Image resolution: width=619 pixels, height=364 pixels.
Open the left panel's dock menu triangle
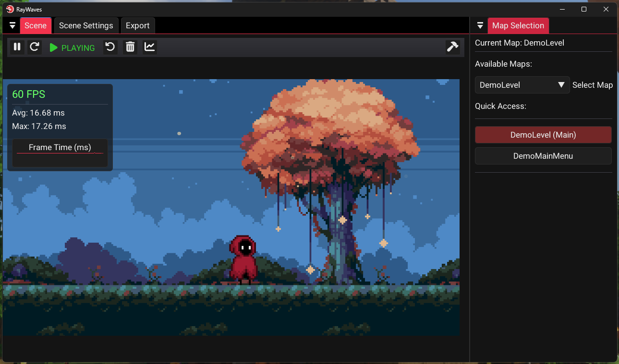click(x=12, y=25)
